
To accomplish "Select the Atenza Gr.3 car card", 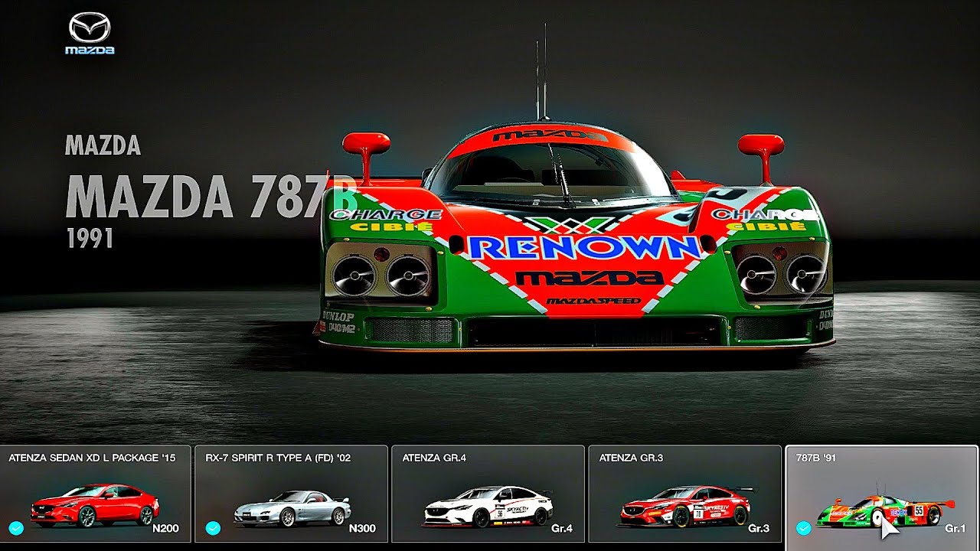I will click(x=684, y=494).
